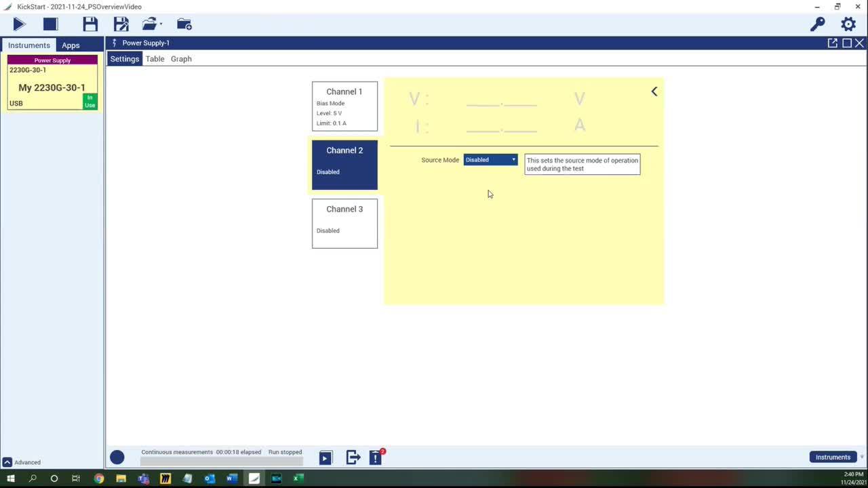
Task: Pop out the Power Supply-1 panel
Action: click(x=832, y=43)
